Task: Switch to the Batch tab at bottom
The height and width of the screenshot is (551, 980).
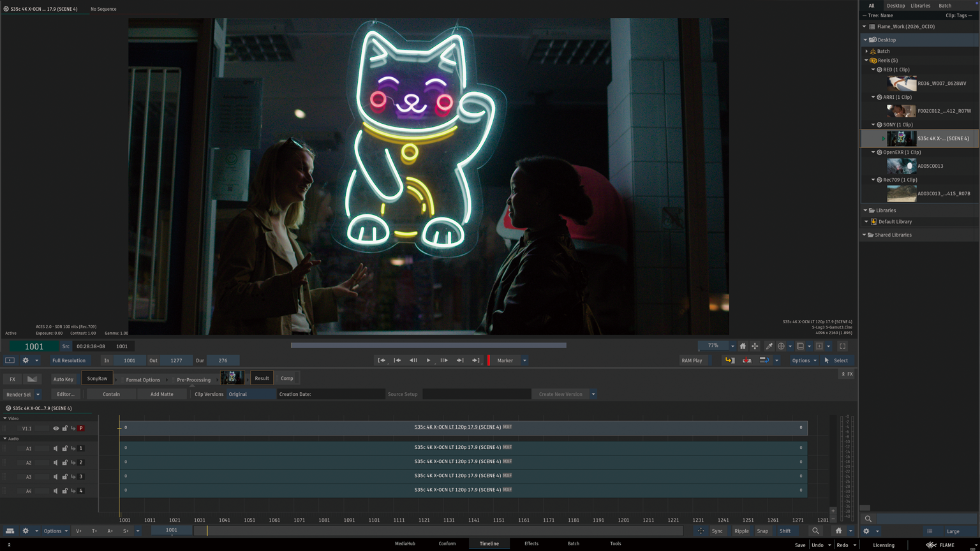Action: coord(574,543)
